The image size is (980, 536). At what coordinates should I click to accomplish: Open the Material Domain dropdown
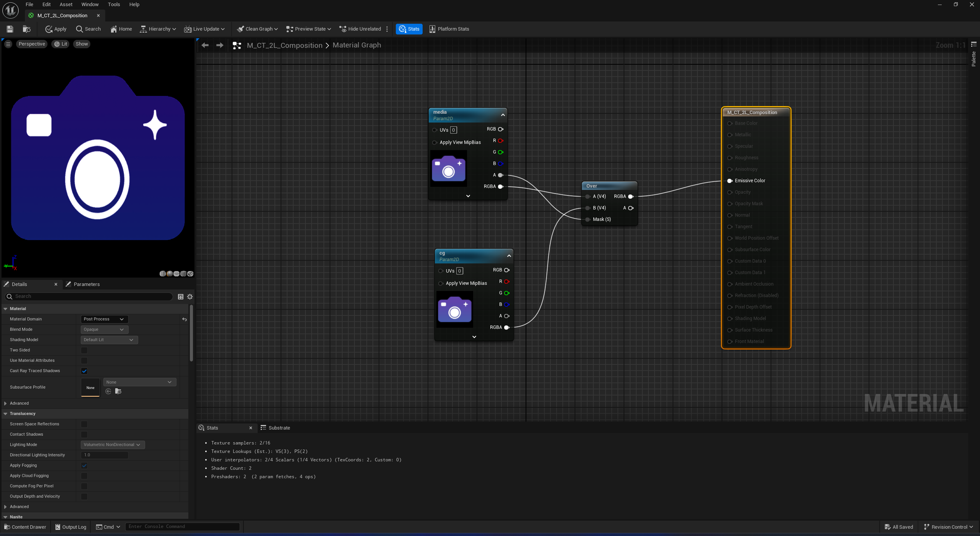click(x=104, y=319)
